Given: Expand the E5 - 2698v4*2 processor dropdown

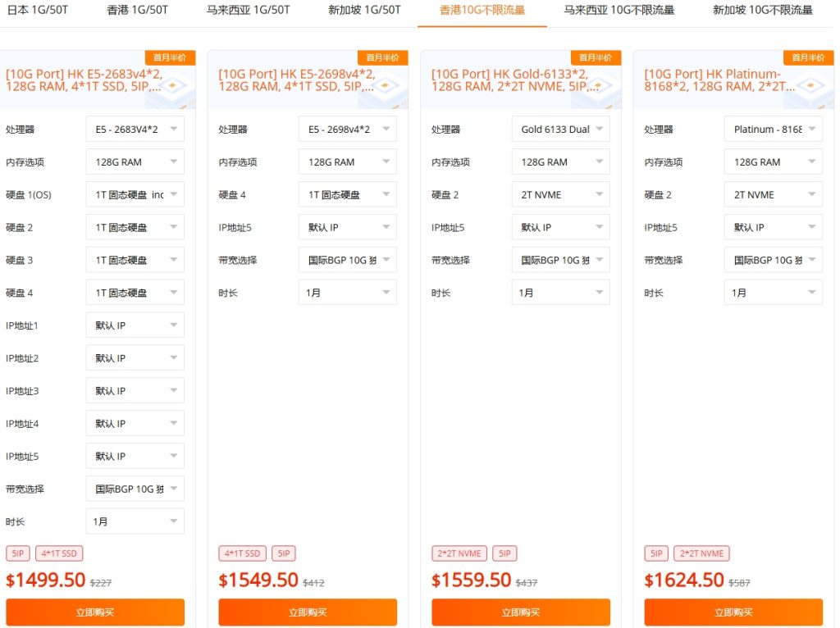Looking at the screenshot, I should click(x=347, y=130).
